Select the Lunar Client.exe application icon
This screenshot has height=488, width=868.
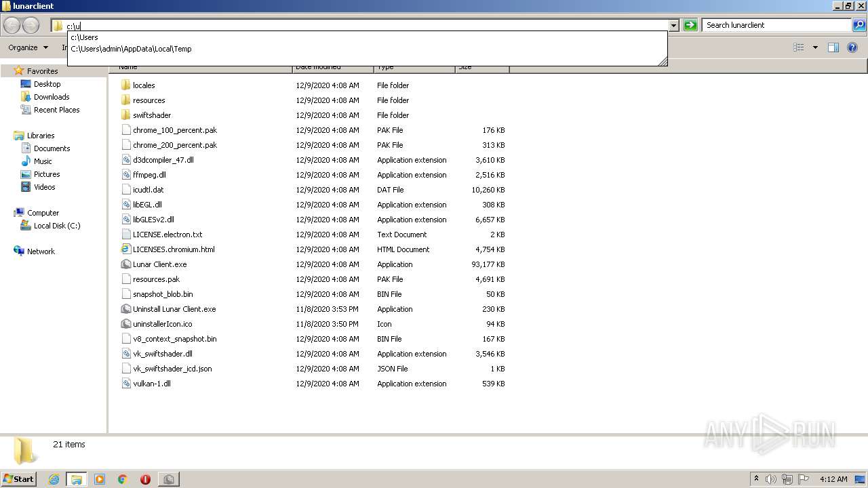(125, 264)
